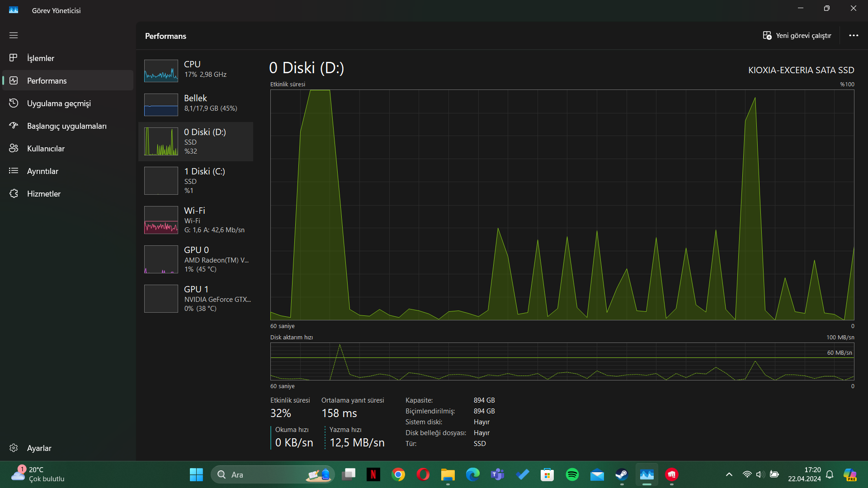The height and width of the screenshot is (488, 868).
Task: Click Yeni görevi çalıştır button
Action: 797,36
